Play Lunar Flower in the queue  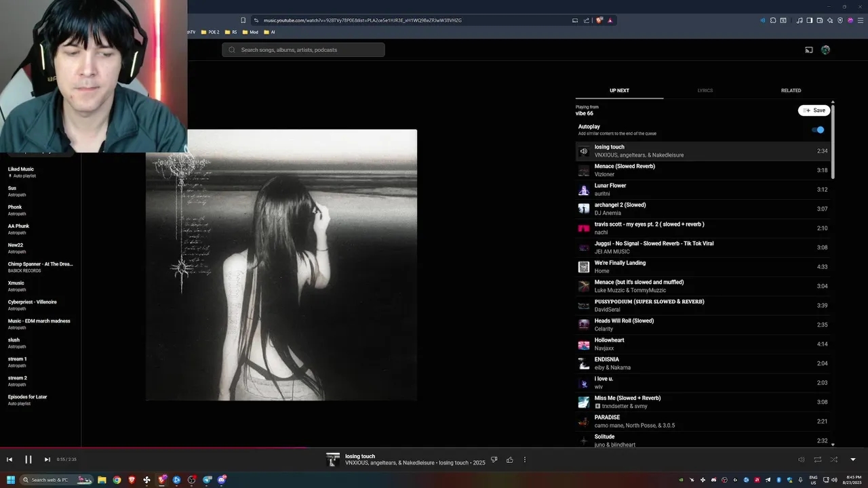[702, 190]
